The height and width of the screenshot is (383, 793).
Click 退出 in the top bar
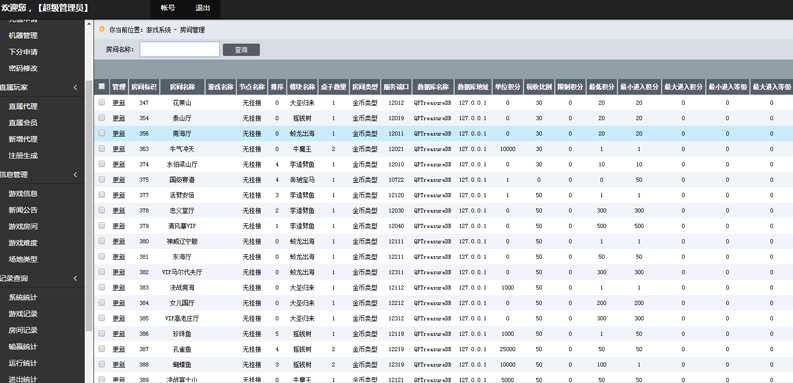[x=203, y=8]
